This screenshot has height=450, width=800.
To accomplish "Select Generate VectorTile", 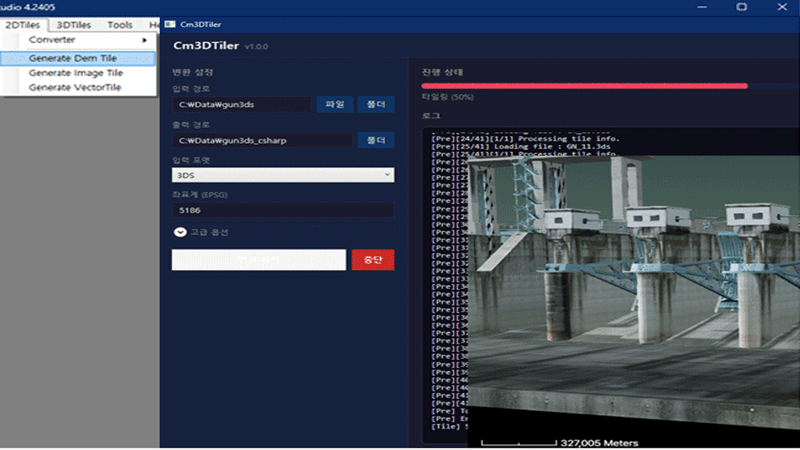I will pyautogui.click(x=79, y=87).
